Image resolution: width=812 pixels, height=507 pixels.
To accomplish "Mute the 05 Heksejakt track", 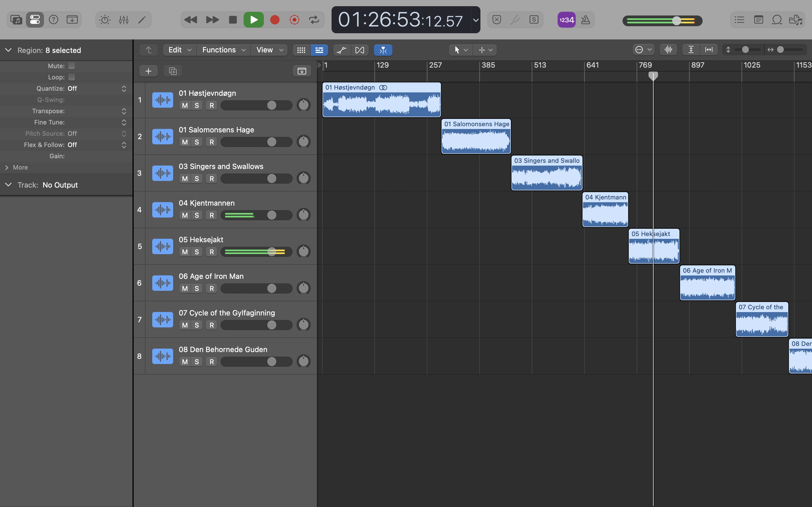I will tap(185, 252).
